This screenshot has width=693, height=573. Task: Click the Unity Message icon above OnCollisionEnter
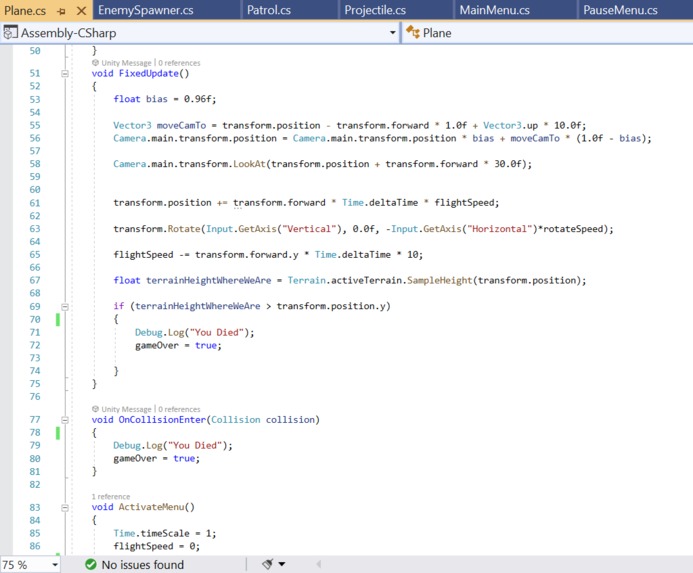[95, 409]
